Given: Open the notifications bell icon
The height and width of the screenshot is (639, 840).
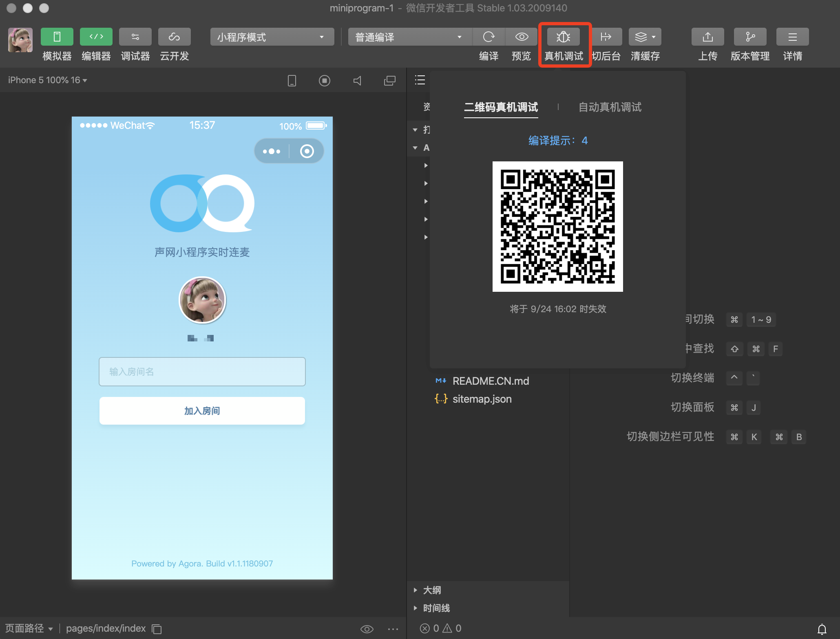Looking at the screenshot, I should [x=822, y=629].
